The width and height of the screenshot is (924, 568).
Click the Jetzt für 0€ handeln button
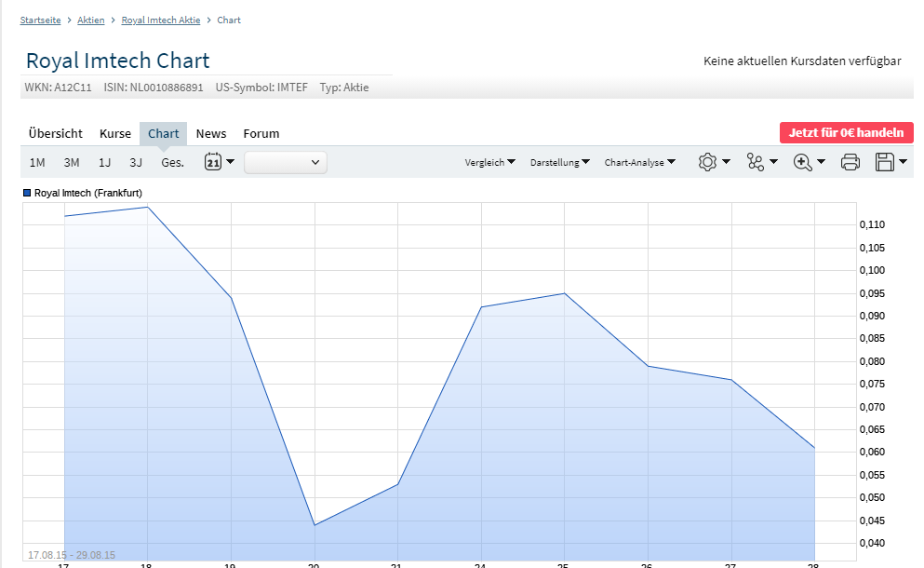pos(846,133)
